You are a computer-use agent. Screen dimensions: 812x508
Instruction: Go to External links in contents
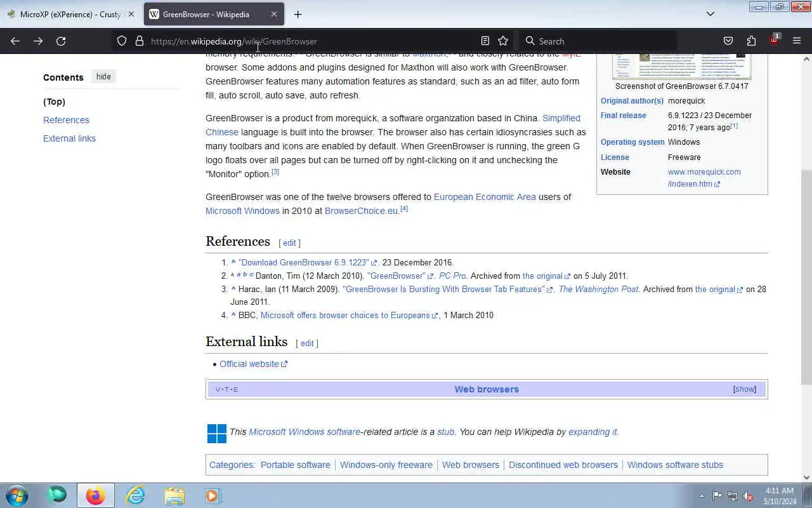pos(69,138)
